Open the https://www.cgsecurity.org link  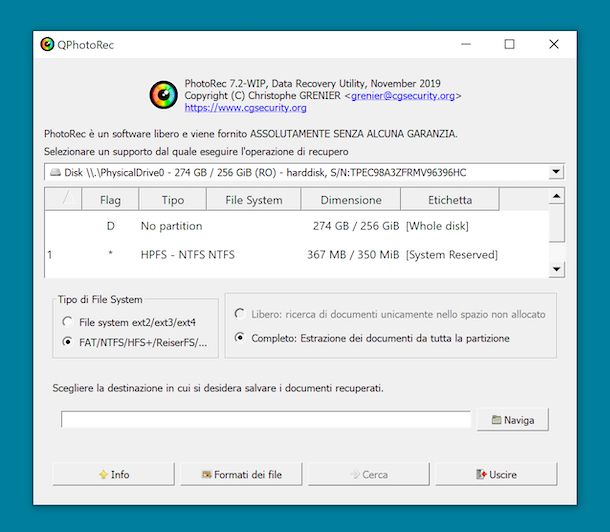[x=245, y=108]
